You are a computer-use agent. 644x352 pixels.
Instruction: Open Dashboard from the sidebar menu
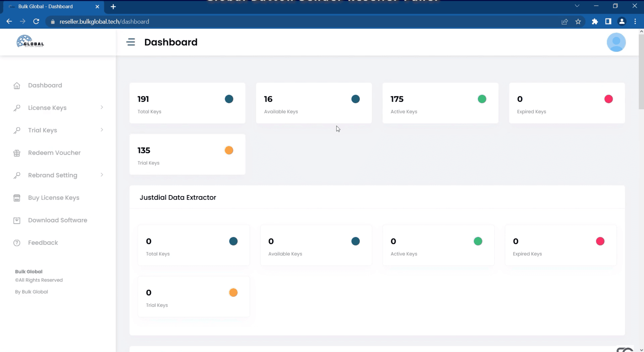pyautogui.click(x=45, y=85)
